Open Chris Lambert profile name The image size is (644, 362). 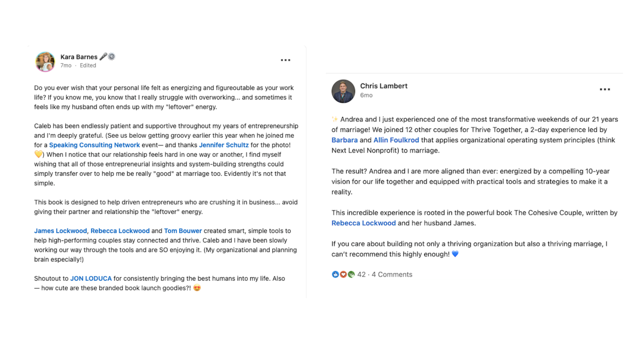click(384, 86)
